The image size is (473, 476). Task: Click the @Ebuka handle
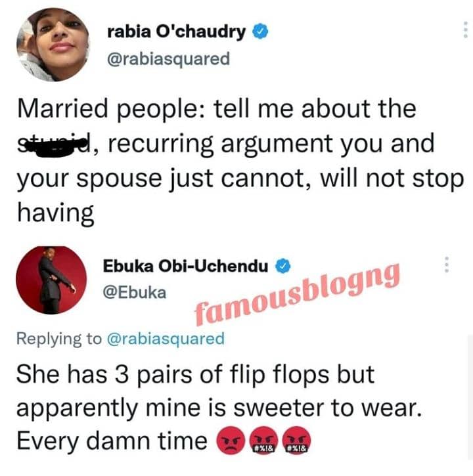(x=135, y=292)
